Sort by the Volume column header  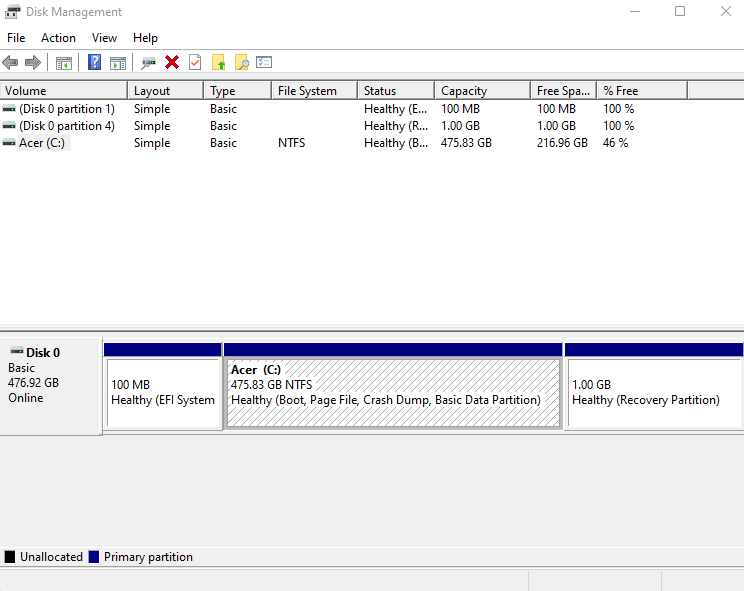click(x=64, y=91)
